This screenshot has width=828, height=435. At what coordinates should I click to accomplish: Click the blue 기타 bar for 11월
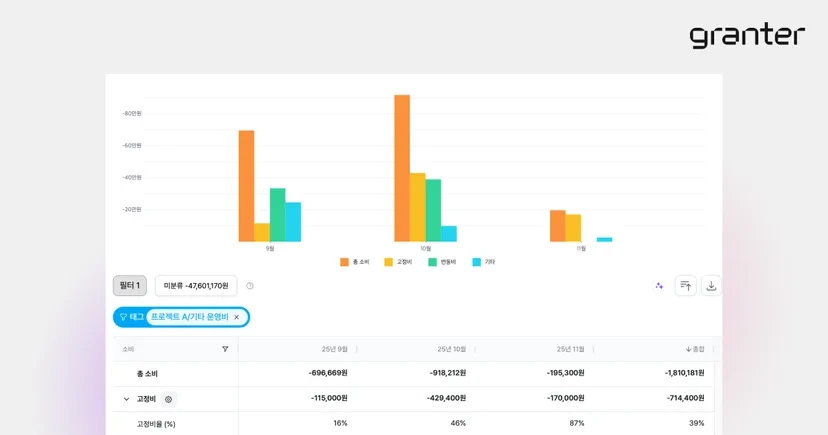pos(605,240)
